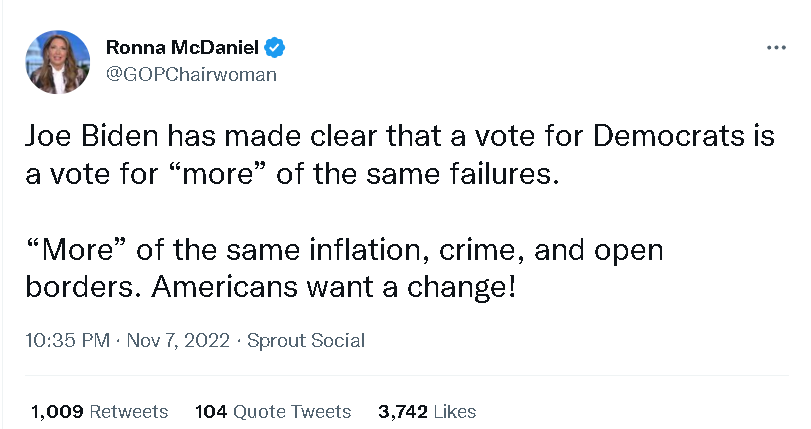This screenshot has height=429, width=811.
Task: Open the Sprout Social source link
Action: (306, 340)
